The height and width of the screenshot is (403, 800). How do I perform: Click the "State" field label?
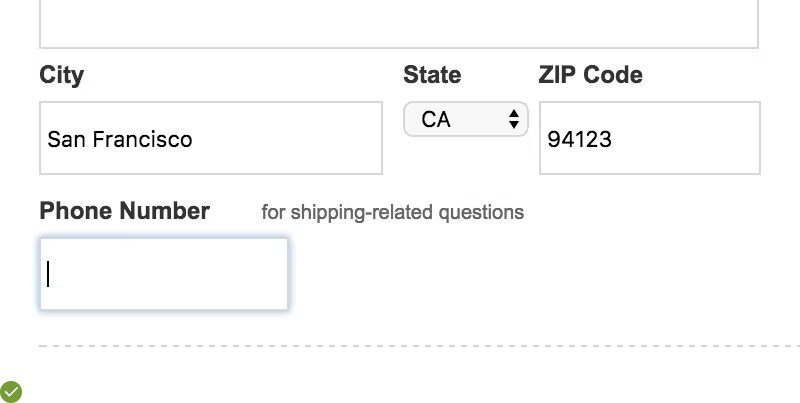pyautogui.click(x=432, y=75)
